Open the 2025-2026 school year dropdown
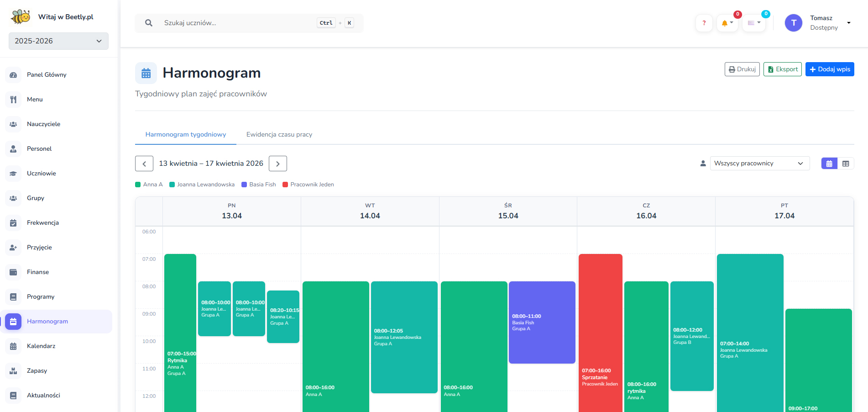Image resolution: width=868 pixels, height=412 pixels. pos(58,41)
